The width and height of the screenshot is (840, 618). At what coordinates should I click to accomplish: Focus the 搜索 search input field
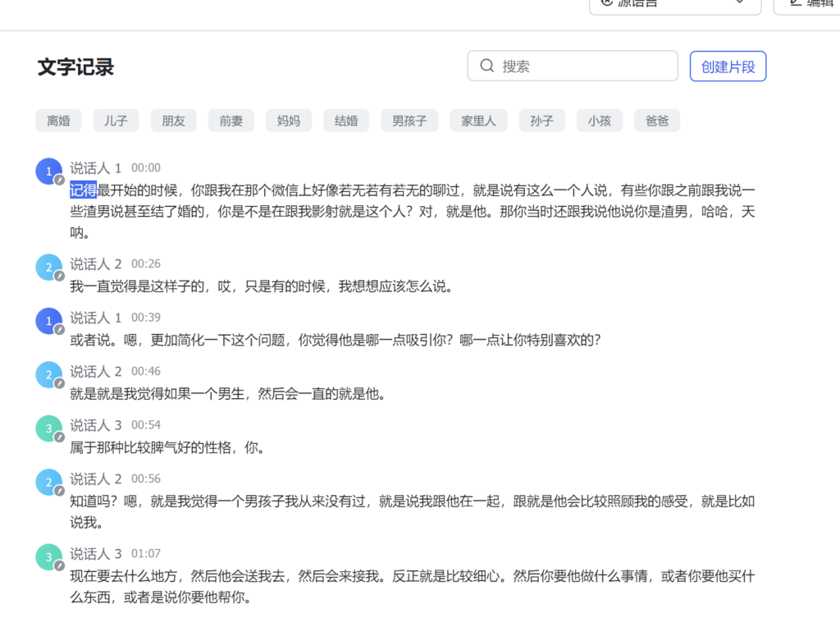click(x=587, y=66)
